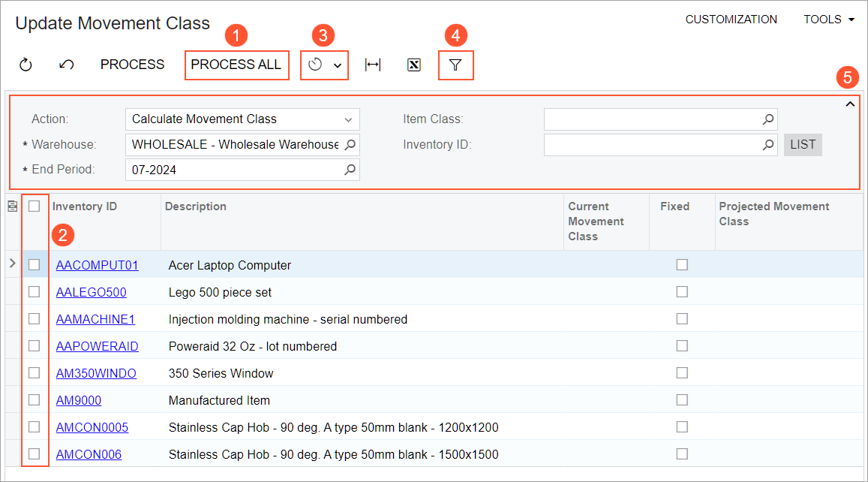Export the grid to Excel
This screenshot has height=482, width=868.
(x=413, y=65)
